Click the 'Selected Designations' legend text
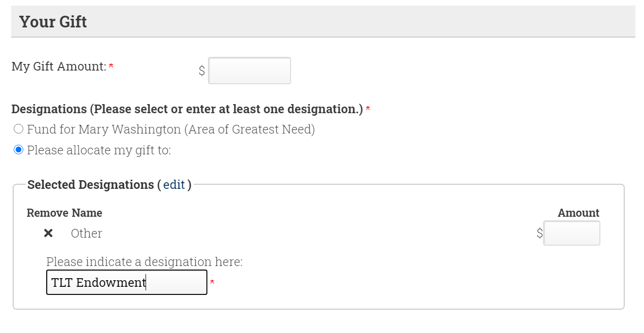The height and width of the screenshot is (333, 644). tap(90, 185)
